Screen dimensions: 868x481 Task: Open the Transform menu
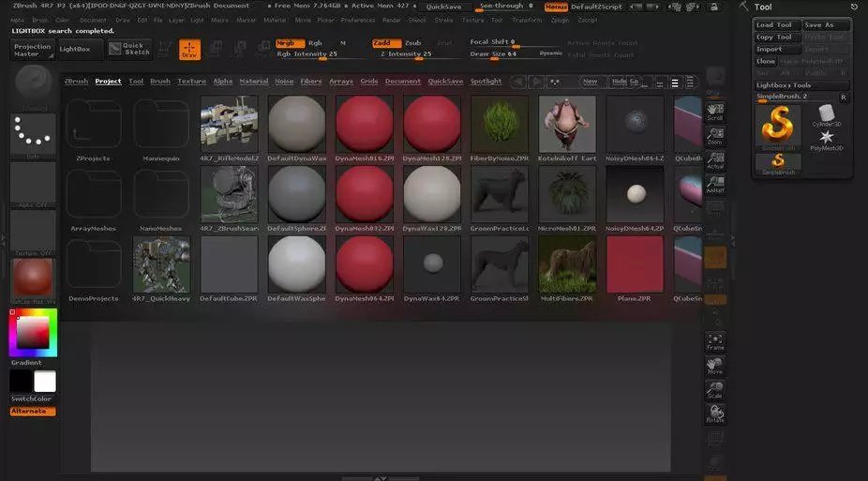[527, 20]
